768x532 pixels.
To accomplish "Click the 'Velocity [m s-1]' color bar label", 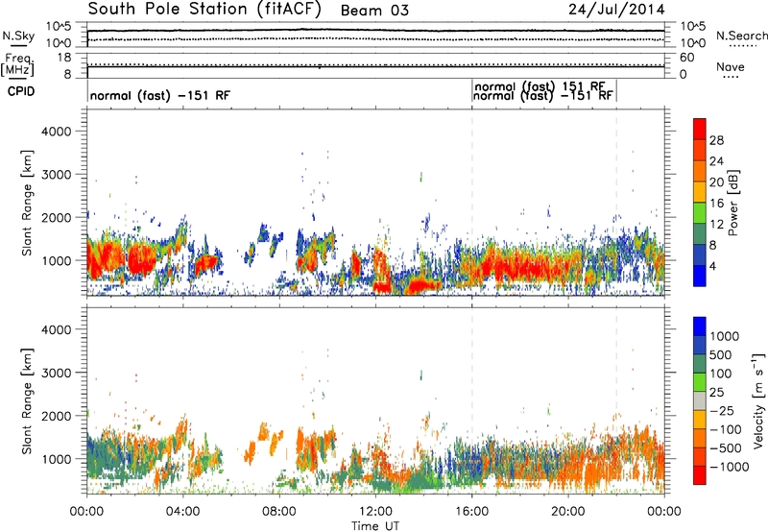I will 758,400.
